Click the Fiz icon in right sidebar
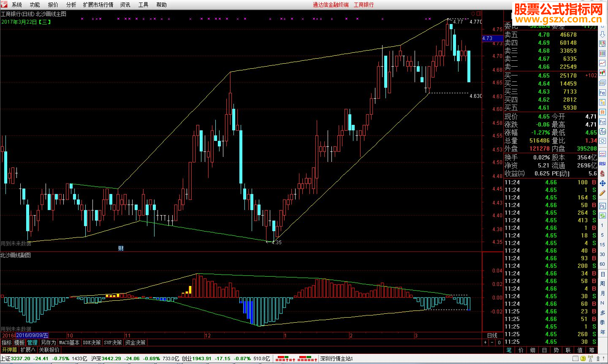Image resolution: width=608 pixels, height=364 pixels. [603, 121]
